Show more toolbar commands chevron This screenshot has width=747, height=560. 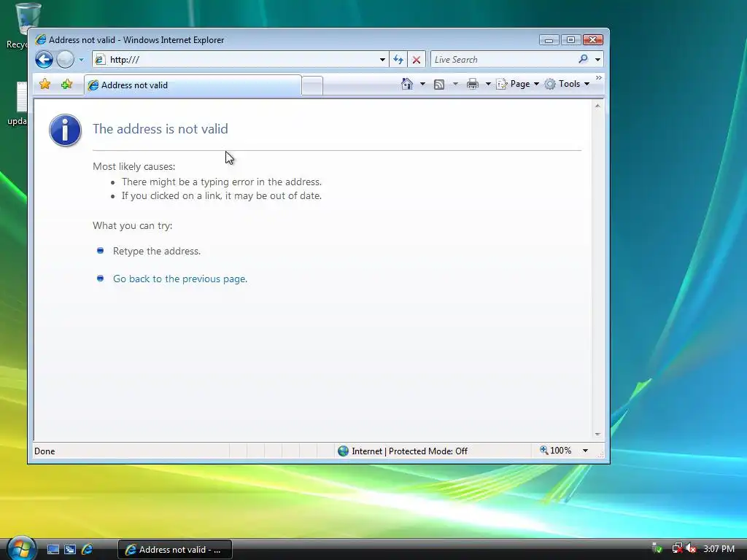click(599, 77)
